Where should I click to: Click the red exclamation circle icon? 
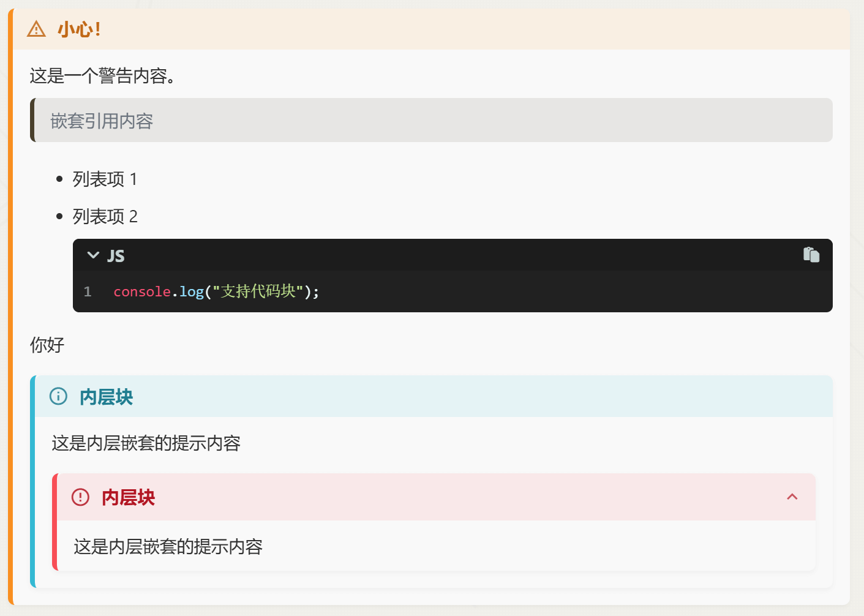(x=80, y=497)
